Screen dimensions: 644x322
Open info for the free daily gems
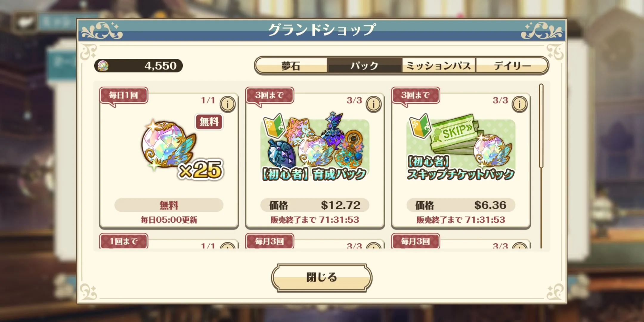(227, 104)
